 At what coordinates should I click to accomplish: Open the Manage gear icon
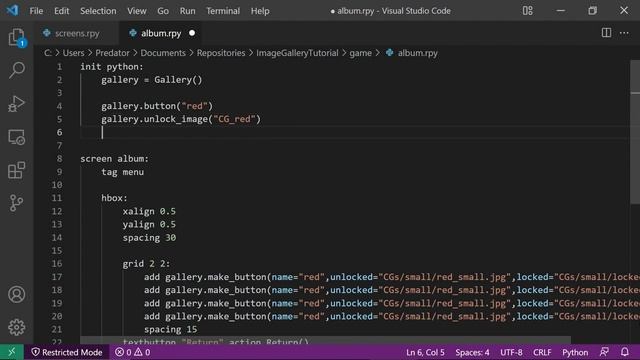[16, 327]
